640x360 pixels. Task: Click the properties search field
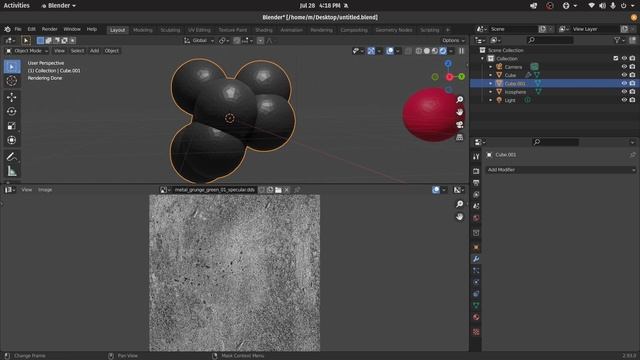[556, 142]
